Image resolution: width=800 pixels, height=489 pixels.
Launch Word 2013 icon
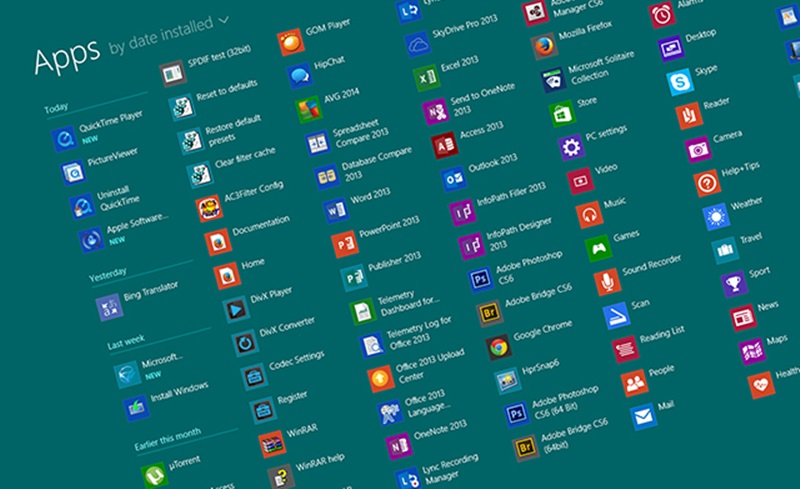pos(336,210)
